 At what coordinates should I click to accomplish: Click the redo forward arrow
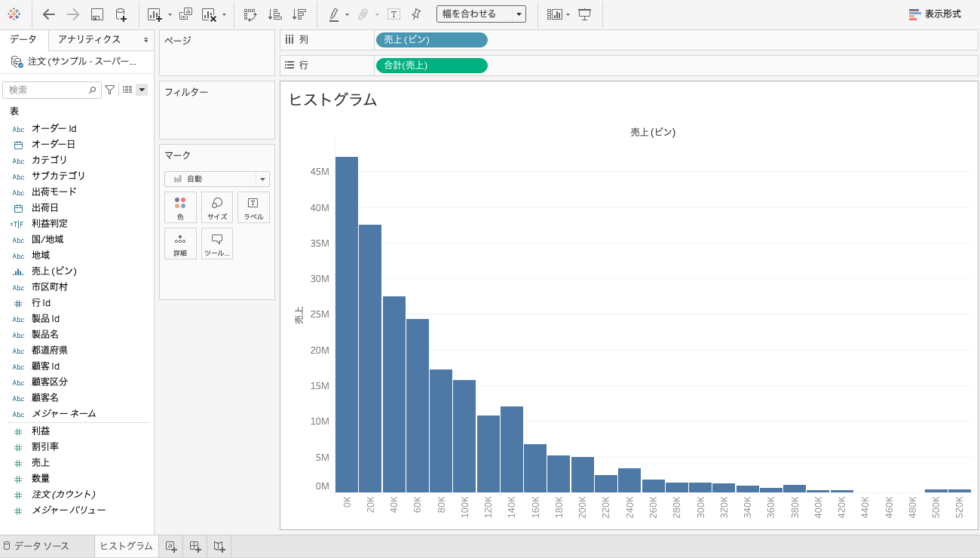point(73,14)
